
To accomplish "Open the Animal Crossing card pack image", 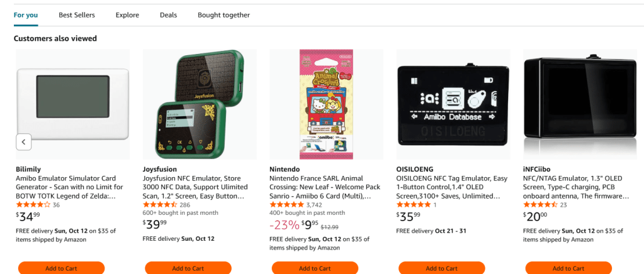I will point(326,104).
